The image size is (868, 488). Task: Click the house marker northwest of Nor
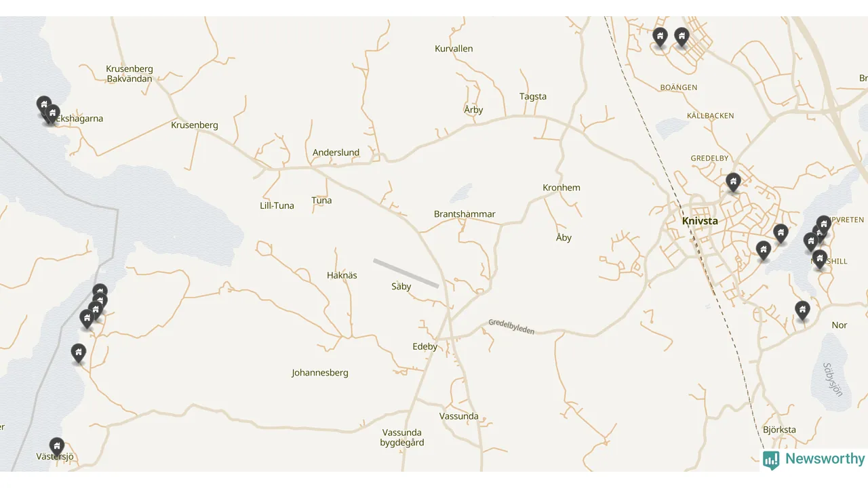(802, 310)
